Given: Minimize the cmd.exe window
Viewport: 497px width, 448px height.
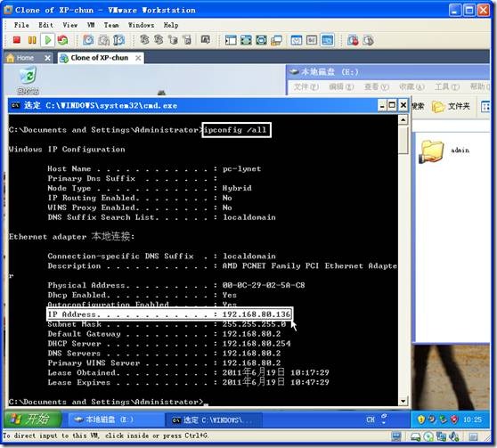Looking at the screenshot, I should point(382,105).
